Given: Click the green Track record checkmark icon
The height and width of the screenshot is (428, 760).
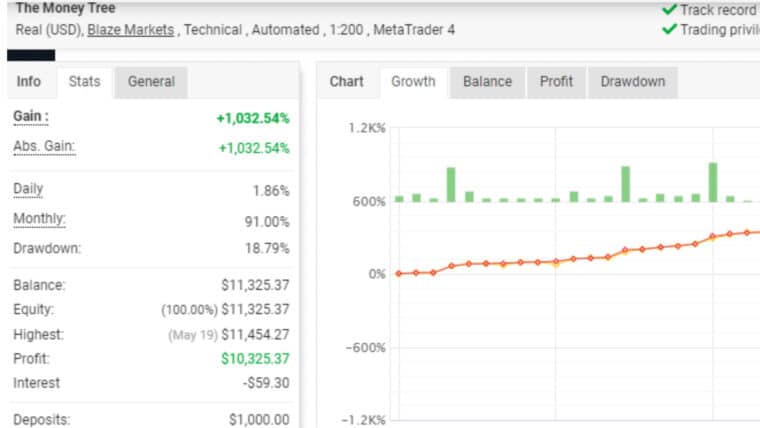Looking at the screenshot, I should click(669, 9).
